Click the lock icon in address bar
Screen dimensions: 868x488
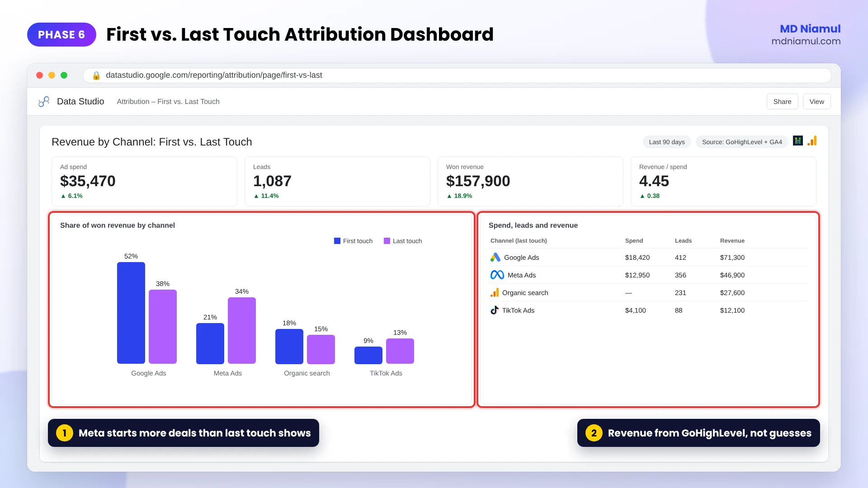[x=96, y=75]
